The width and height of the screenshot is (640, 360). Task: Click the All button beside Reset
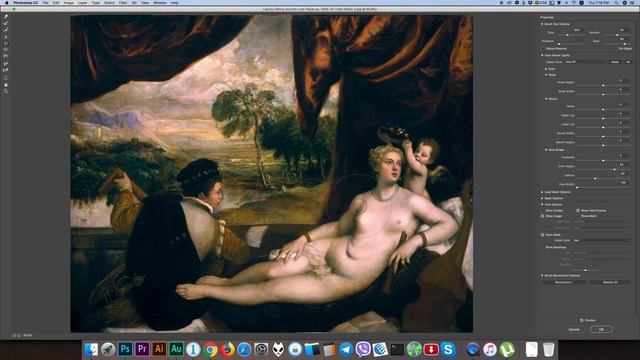click(x=629, y=62)
